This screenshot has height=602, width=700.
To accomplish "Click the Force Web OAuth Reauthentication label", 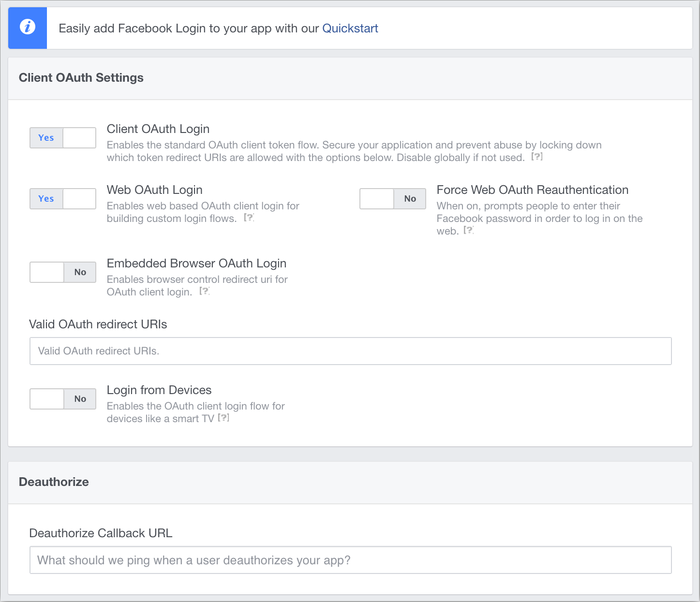I will pyautogui.click(x=533, y=190).
